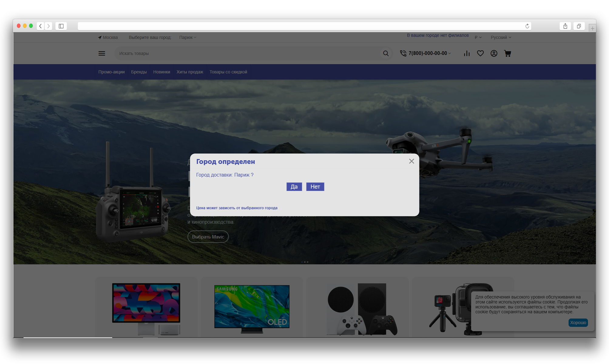Open the product comparison chart icon
609x364 pixels.
pos(467,53)
